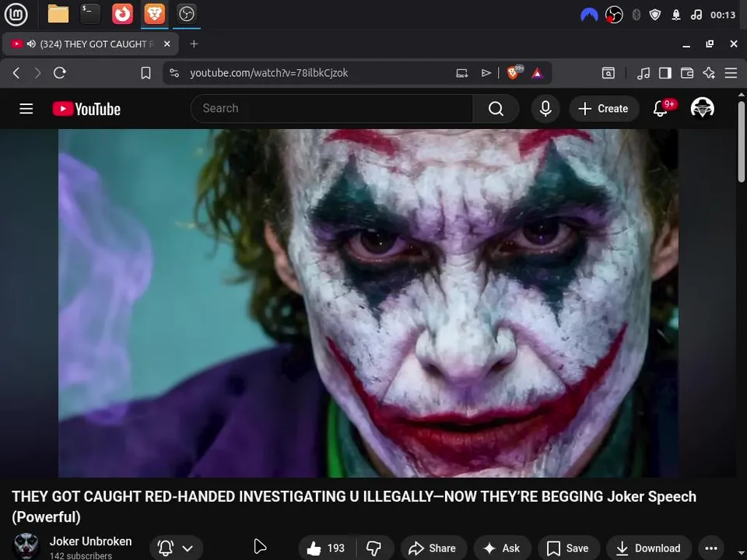Open the account avatar menu
This screenshot has width=747, height=560.
(x=702, y=108)
